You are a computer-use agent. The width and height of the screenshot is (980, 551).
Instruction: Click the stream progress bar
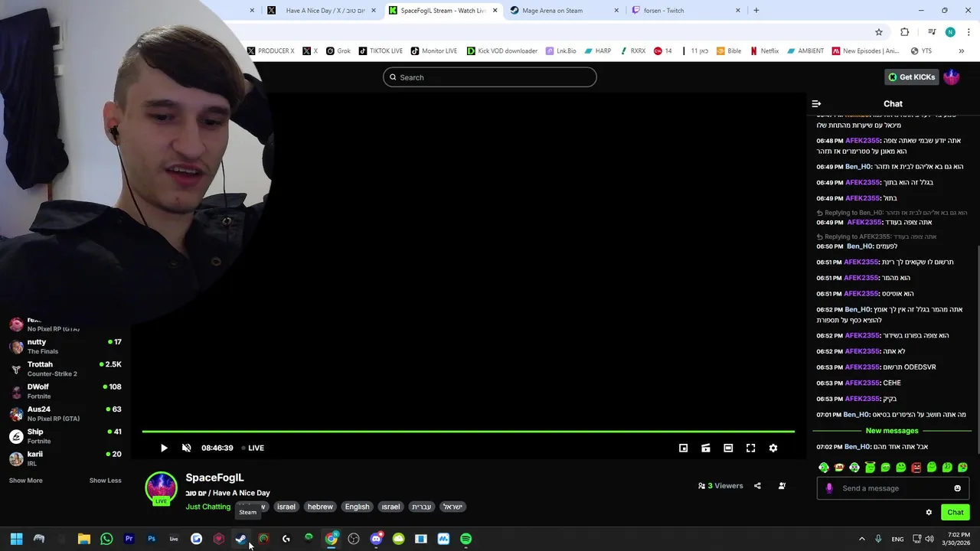coord(468,432)
